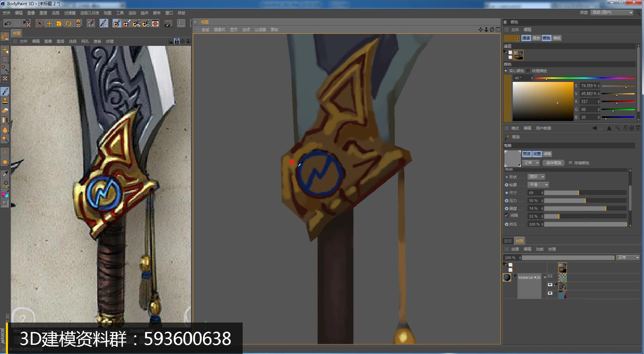Select the Eraser tool in left toolbar
The height and width of the screenshot is (354, 644).
point(5,110)
